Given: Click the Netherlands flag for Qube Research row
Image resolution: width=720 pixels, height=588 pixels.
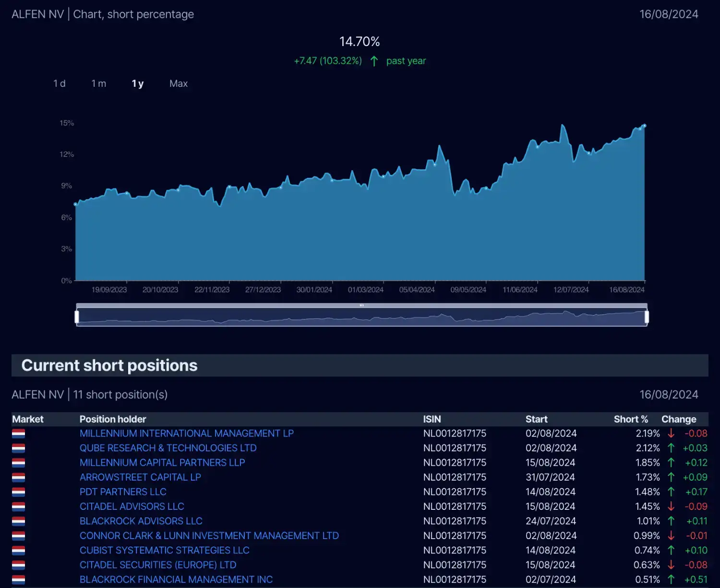Looking at the screenshot, I should tap(18, 448).
